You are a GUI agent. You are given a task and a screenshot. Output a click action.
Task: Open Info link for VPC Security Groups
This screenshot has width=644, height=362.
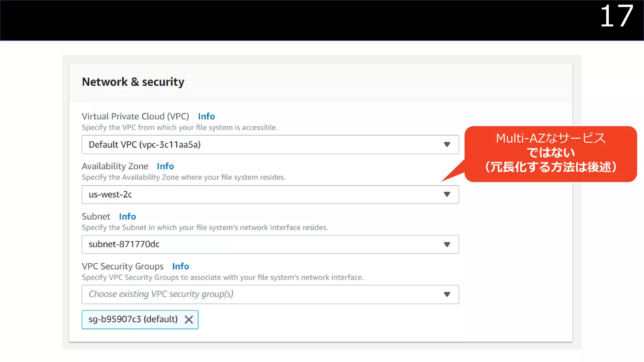[x=180, y=266]
